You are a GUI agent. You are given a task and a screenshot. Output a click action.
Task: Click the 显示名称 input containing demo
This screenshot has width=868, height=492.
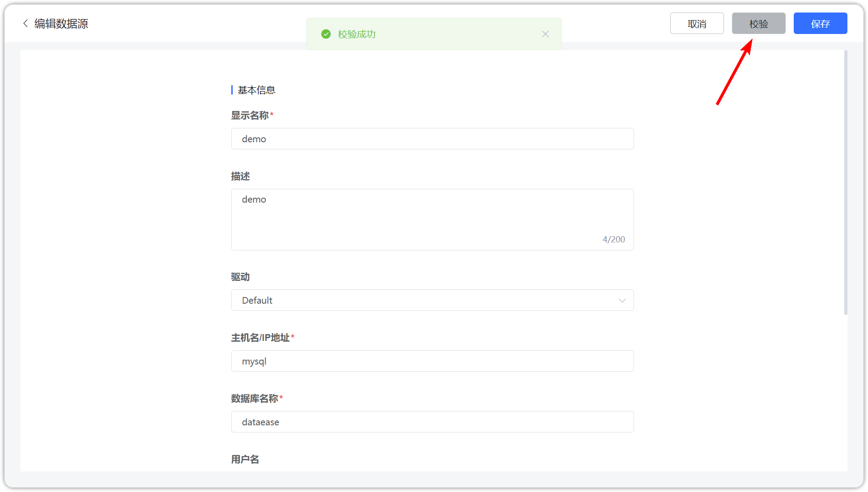click(432, 139)
